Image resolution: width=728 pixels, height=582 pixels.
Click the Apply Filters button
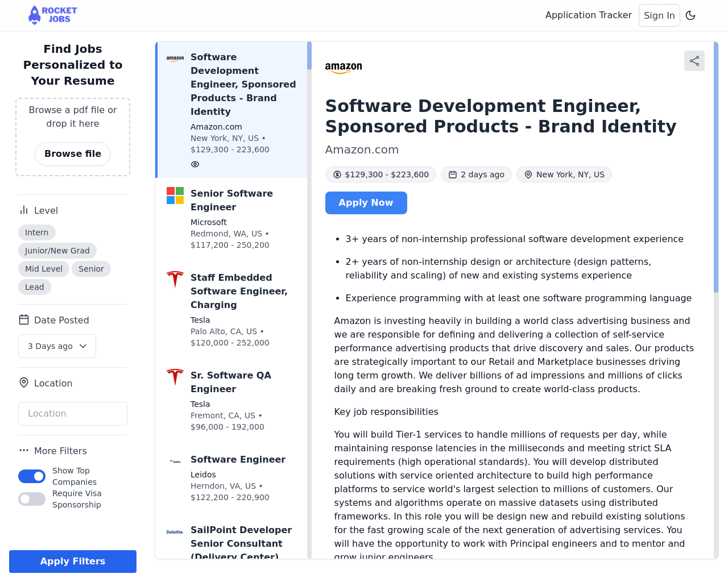pyautogui.click(x=73, y=562)
